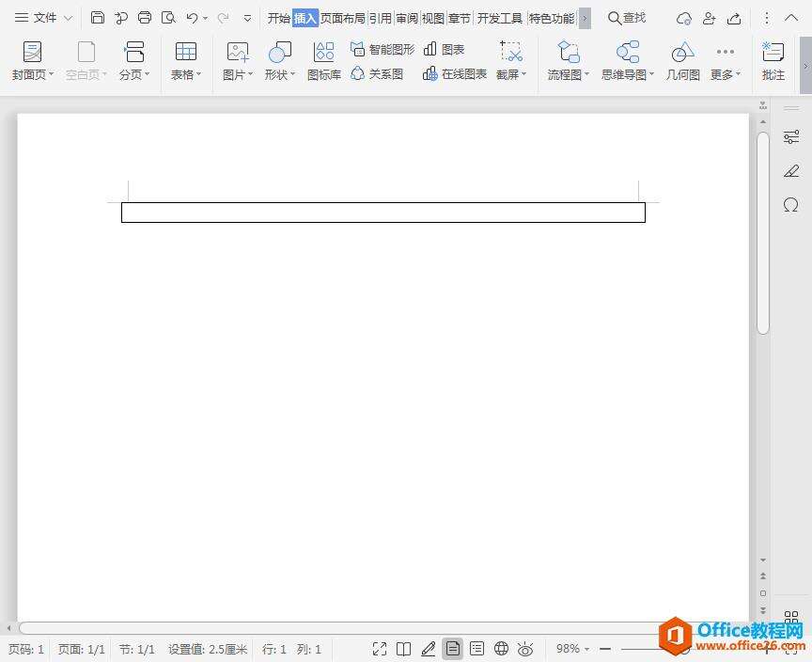Image resolution: width=812 pixels, height=662 pixels.
Task: Switch to full screen view in status bar
Action: [380, 649]
